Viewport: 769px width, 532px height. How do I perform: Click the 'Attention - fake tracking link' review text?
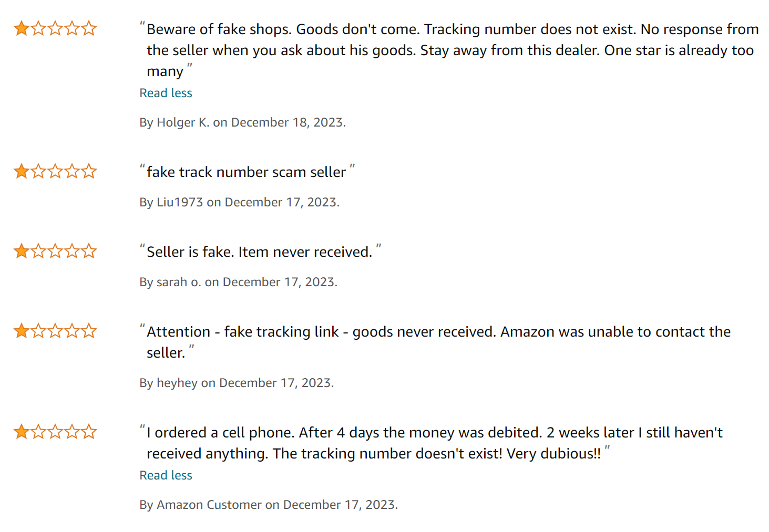(x=438, y=332)
